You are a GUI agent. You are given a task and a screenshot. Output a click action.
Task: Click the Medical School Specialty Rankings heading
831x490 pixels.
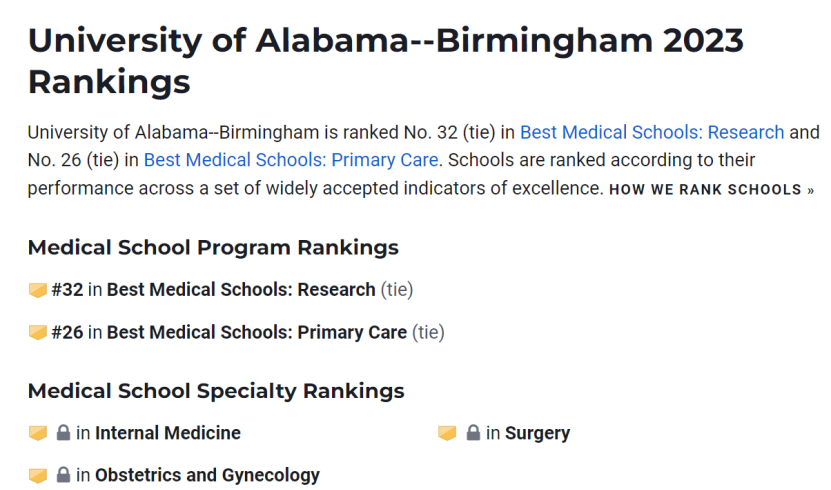click(216, 391)
